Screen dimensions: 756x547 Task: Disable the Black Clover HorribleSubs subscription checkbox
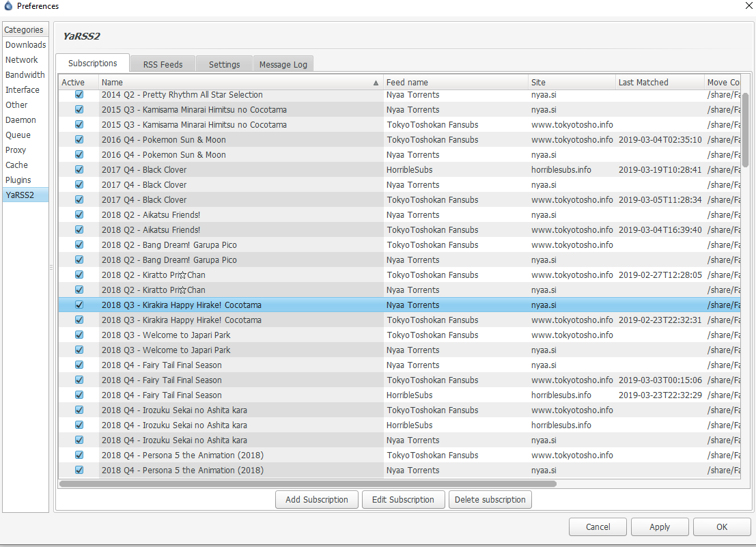tap(79, 169)
